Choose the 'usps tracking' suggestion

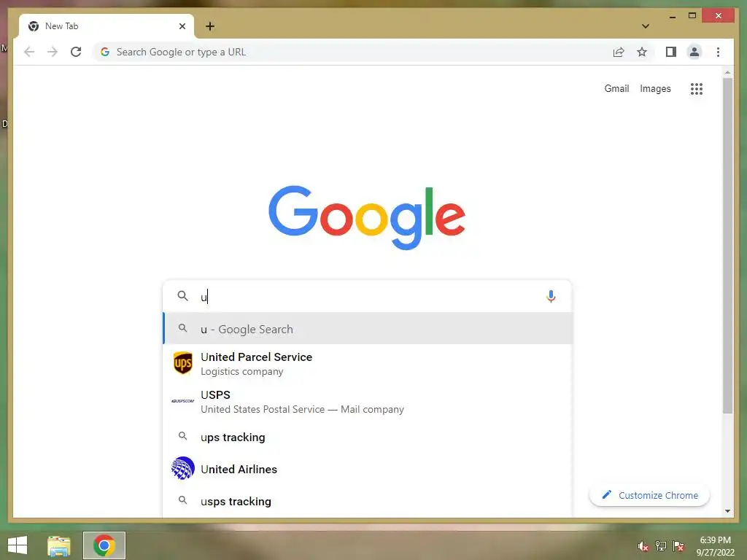pos(368,501)
